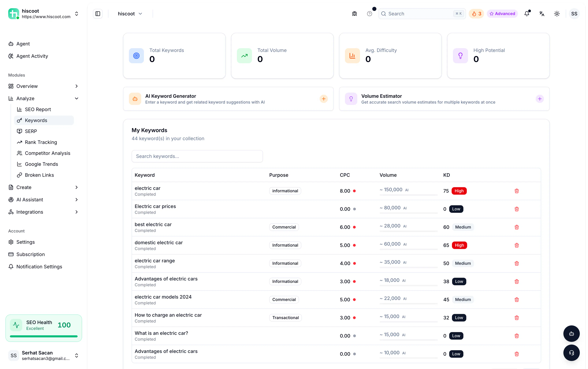The image size is (588, 369).
Task: Open the floating AI bot chat button
Action: click(x=571, y=334)
